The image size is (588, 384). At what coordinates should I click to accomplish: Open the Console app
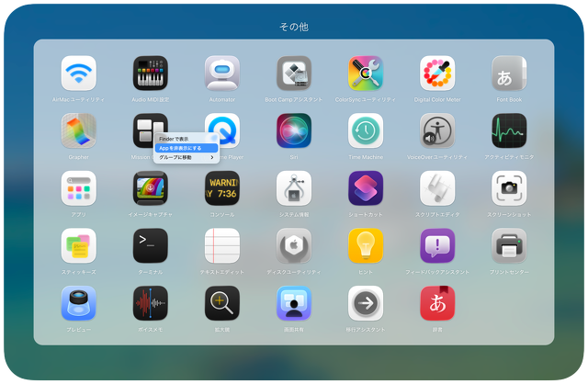pos(221,187)
